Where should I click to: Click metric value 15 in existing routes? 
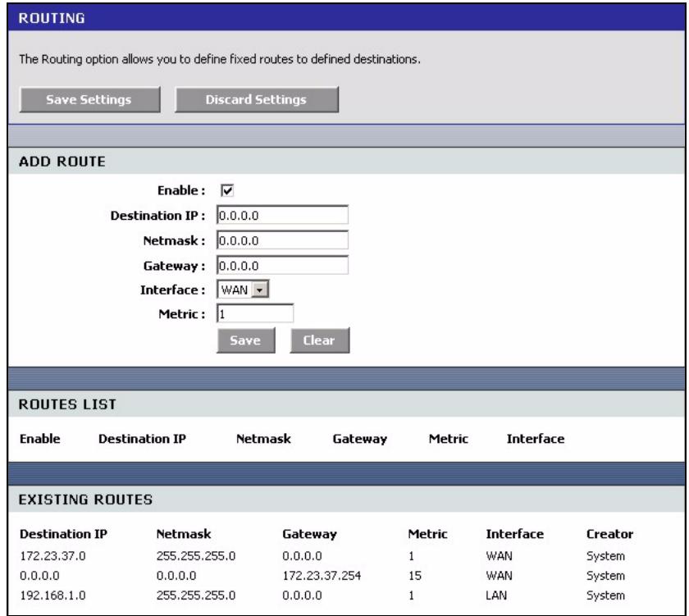415,576
